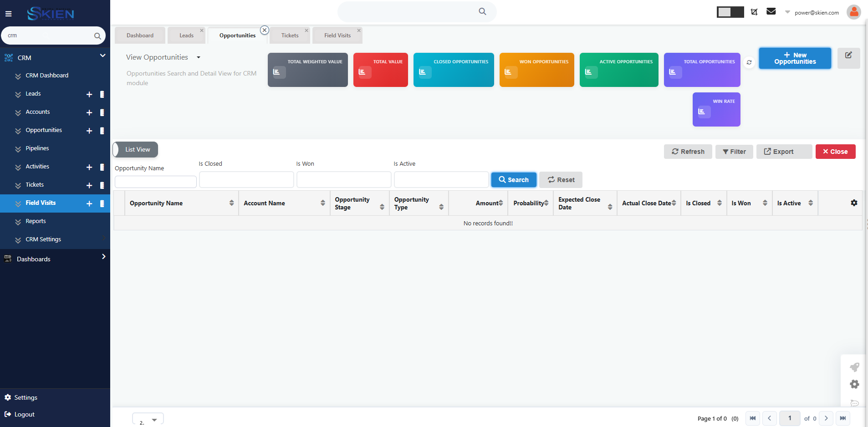Open the user avatar profile icon

(x=853, y=12)
